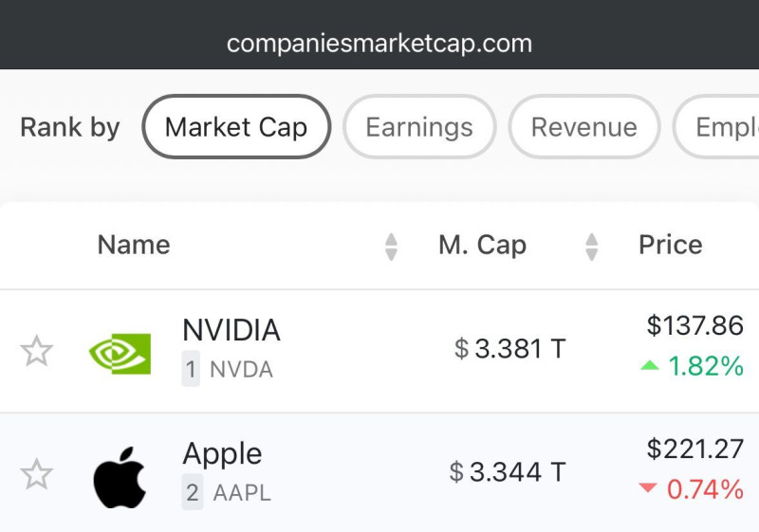This screenshot has width=759, height=532.
Task: Click NVIDIA's $3.381 T market cap value
Action: click(x=509, y=349)
